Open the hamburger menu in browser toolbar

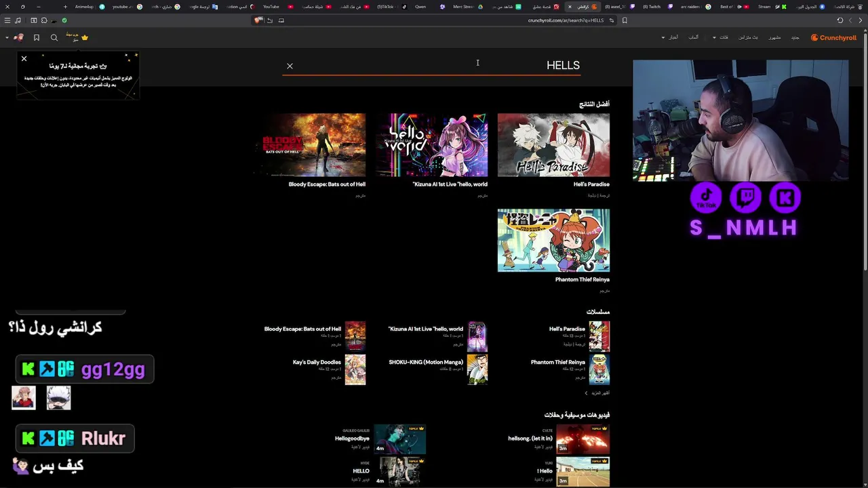[7, 20]
